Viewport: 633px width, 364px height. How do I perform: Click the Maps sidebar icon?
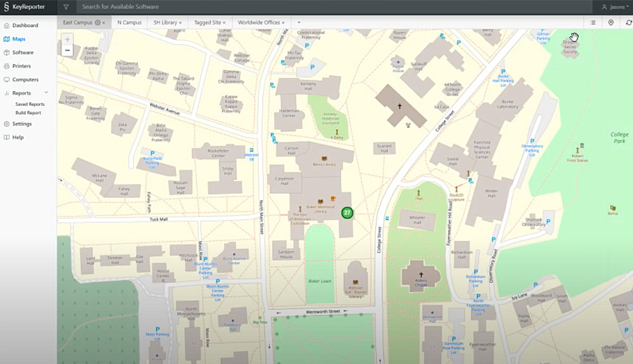[x=6, y=39]
